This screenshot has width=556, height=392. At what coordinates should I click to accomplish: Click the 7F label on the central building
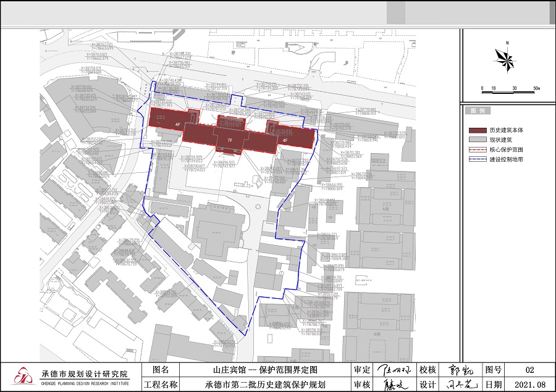pos(230,141)
